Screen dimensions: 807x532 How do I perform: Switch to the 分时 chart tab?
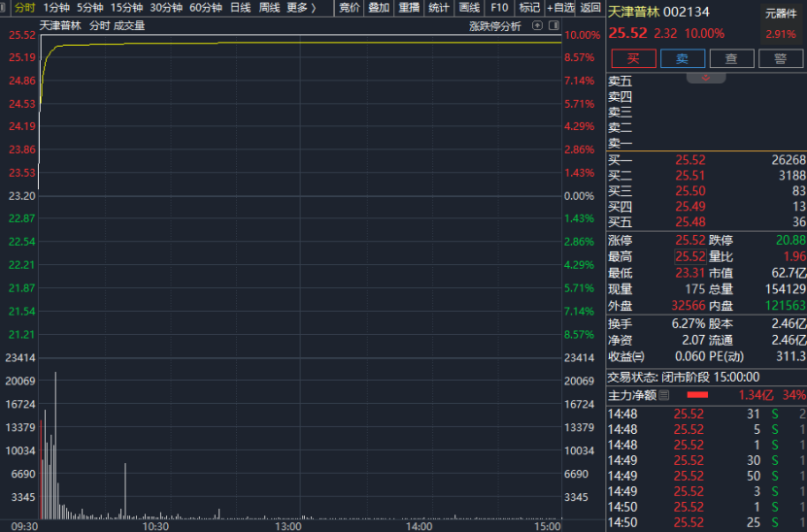(24, 8)
